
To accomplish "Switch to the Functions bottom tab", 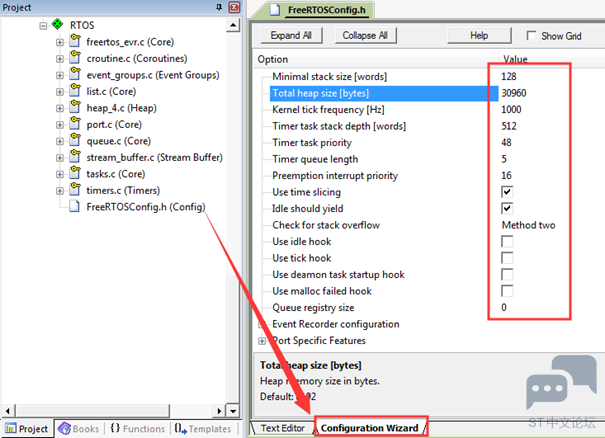I will click(x=137, y=429).
